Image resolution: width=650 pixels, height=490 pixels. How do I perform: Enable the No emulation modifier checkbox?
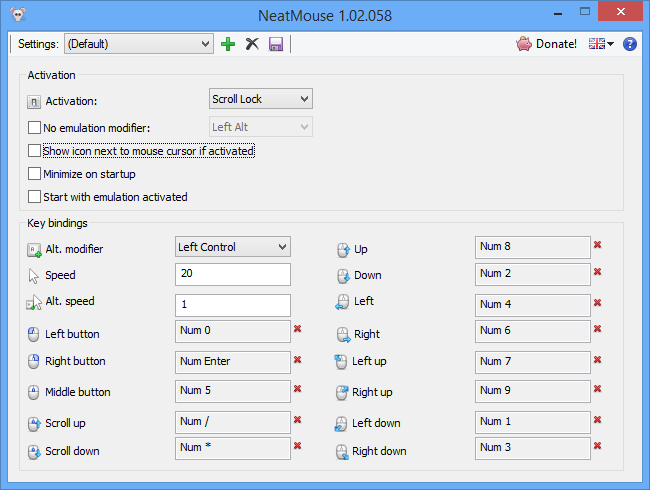tap(34, 127)
